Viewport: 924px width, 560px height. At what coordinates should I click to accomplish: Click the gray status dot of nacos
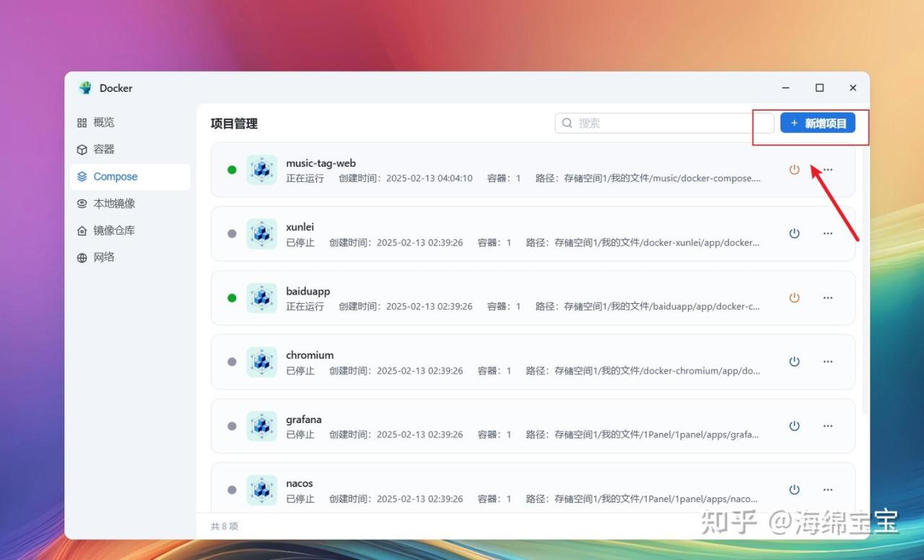point(232,489)
